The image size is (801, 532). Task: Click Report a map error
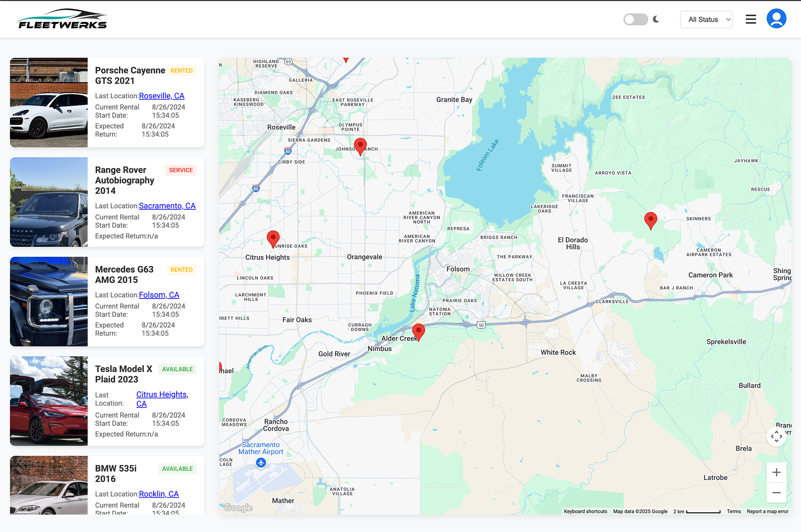tap(768, 512)
